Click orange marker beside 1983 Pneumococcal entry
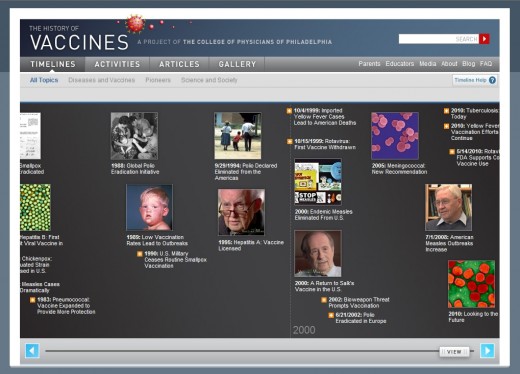This screenshot has height=374, width=520. (x=32, y=300)
